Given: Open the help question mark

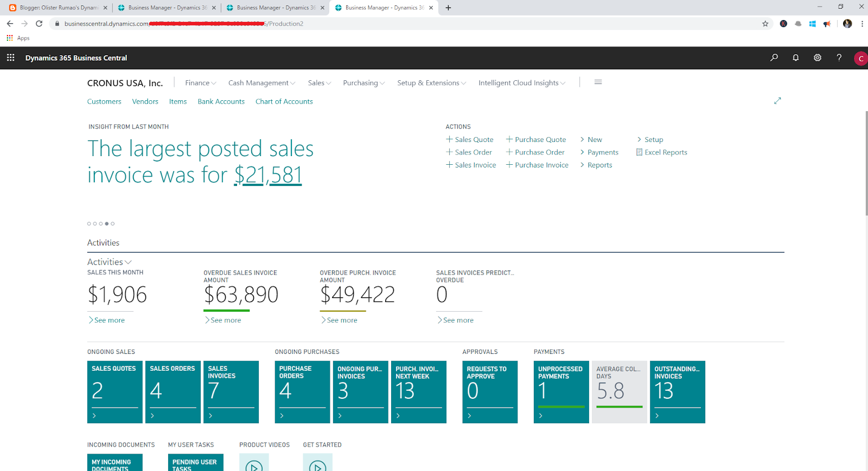Looking at the screenshot, I should pyautogui.click(x=839, y=57).
